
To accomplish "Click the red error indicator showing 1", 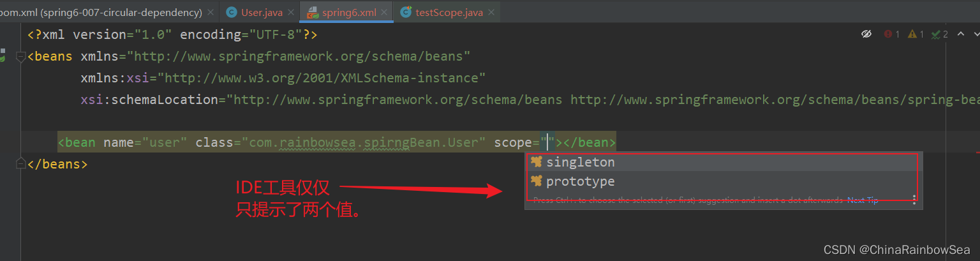I will (x=892, y=34).
